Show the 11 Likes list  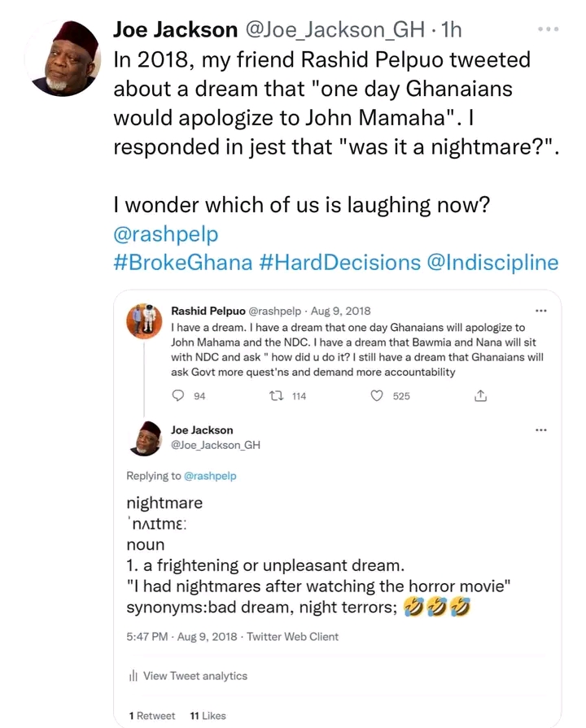(x=208, y=716)
